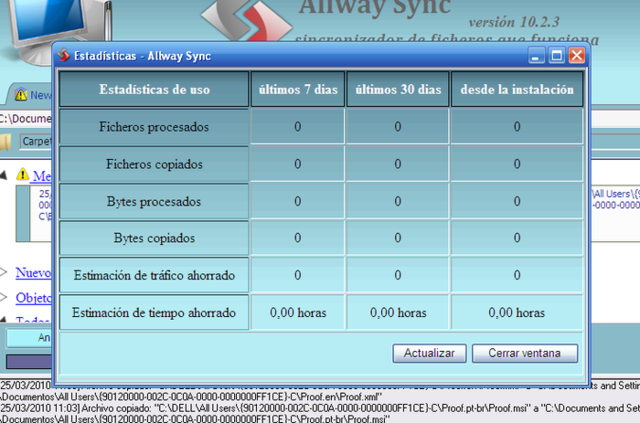Click tiempo ahorrado hours since installation
Screen dimensions: 640x423
tap(517, 313)
